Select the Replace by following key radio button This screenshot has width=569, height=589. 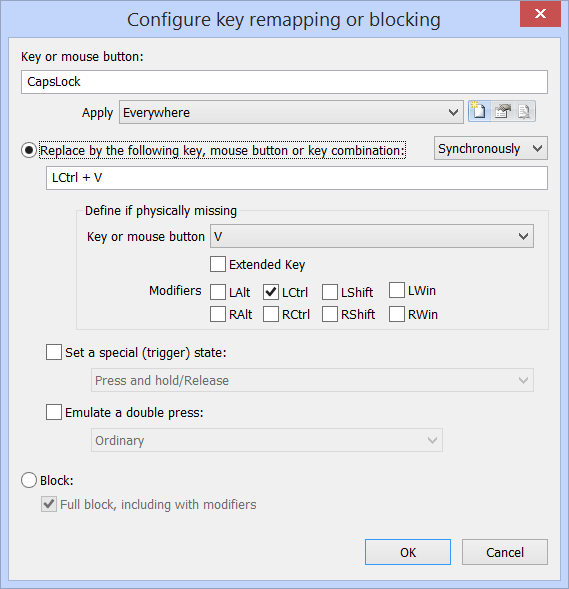tap(29, 150)
